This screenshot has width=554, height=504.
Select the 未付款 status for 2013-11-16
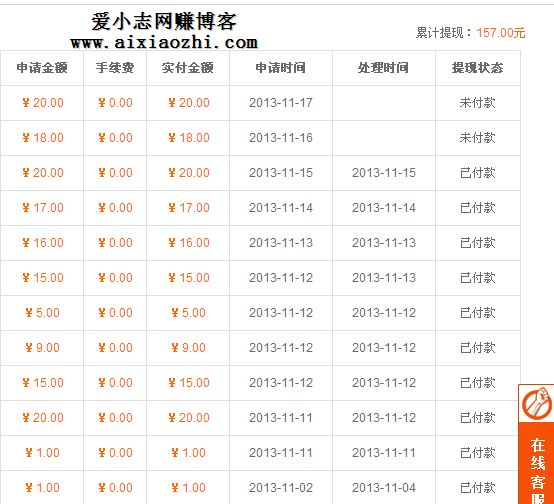pyautogui.click(x=477, y=138)
